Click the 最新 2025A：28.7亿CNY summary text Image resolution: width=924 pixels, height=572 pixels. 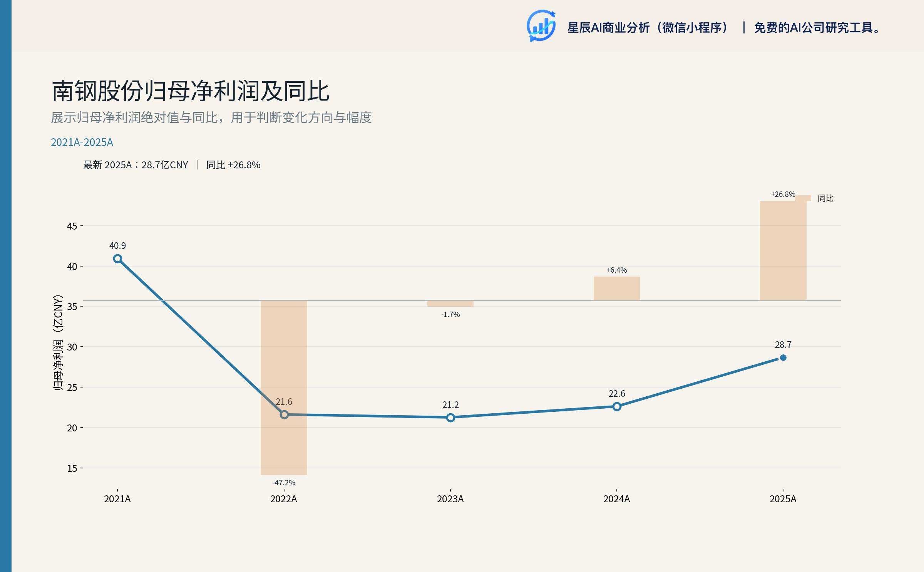click(x=136, y=165)
